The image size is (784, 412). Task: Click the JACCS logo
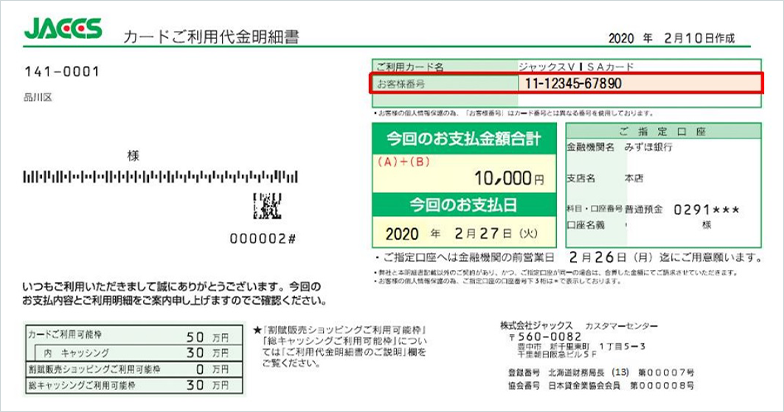click(63, 28)
